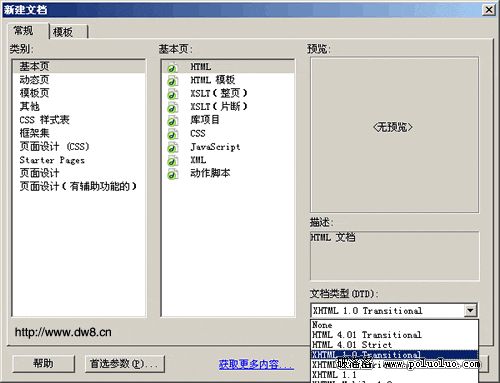Click the CSS file type icon
This screenshot has height=383, width=500.
tap(172, 134)
